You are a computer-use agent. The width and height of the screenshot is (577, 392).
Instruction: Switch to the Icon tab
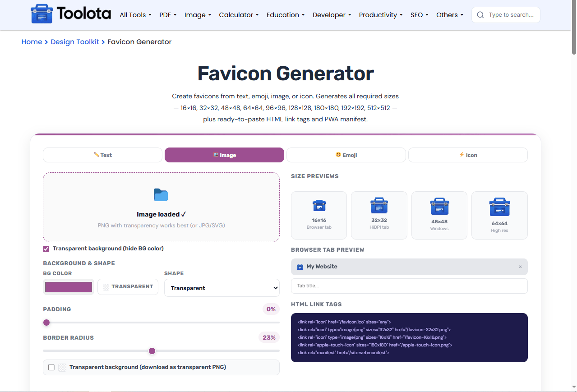[x=468, y=155]
